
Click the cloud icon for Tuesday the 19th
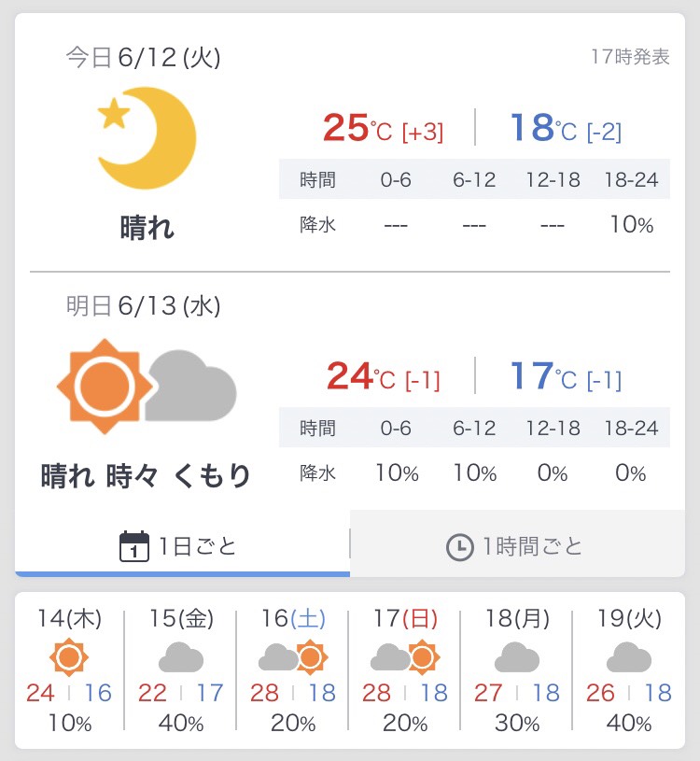(x=629, y=658)
